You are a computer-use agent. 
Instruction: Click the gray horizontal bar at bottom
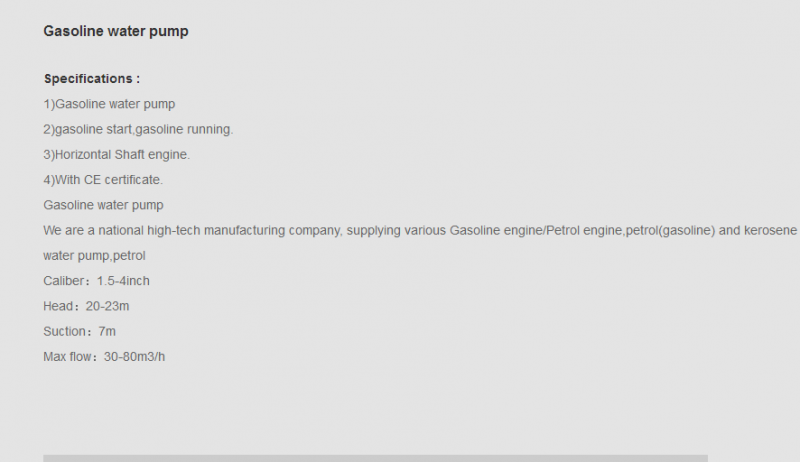(x=376, y=458)
